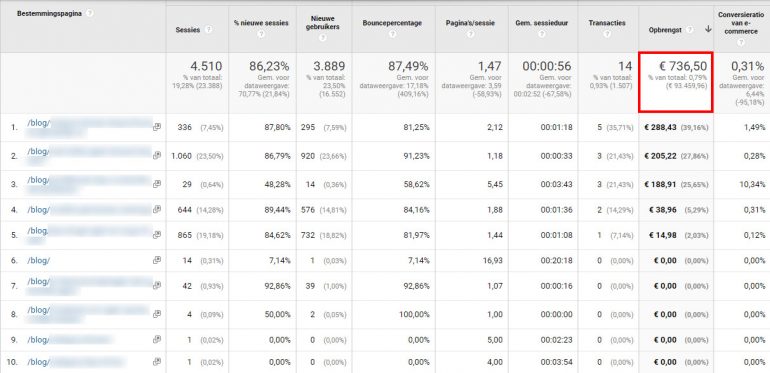Screen dimensions: 770x373
Task: Open row 1 blog page in new window
Action: (x=157, y=127)
